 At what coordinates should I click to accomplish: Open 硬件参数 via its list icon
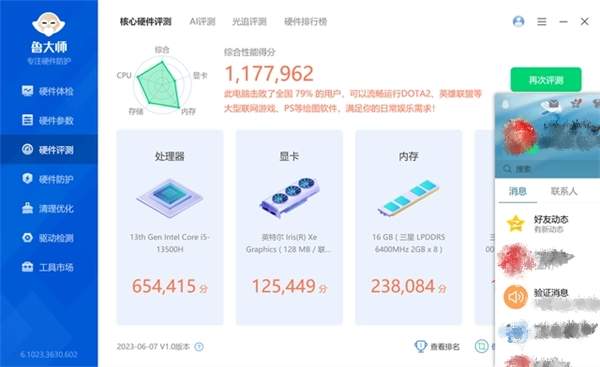[x=28, y=120]
